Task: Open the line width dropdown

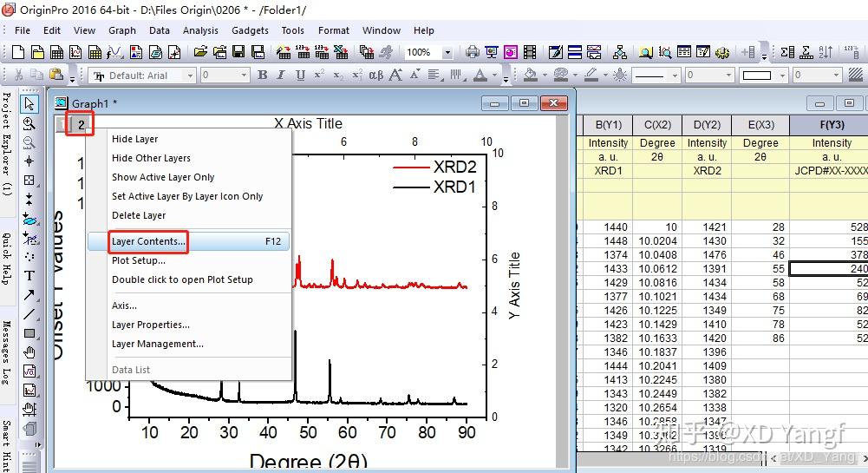Action: [x=728, y=75]
